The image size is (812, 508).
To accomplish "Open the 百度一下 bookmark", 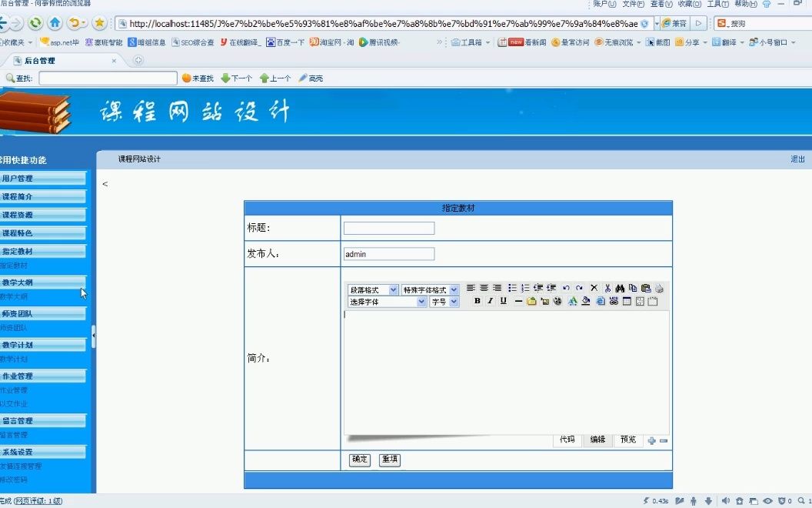I will [285, 42].
